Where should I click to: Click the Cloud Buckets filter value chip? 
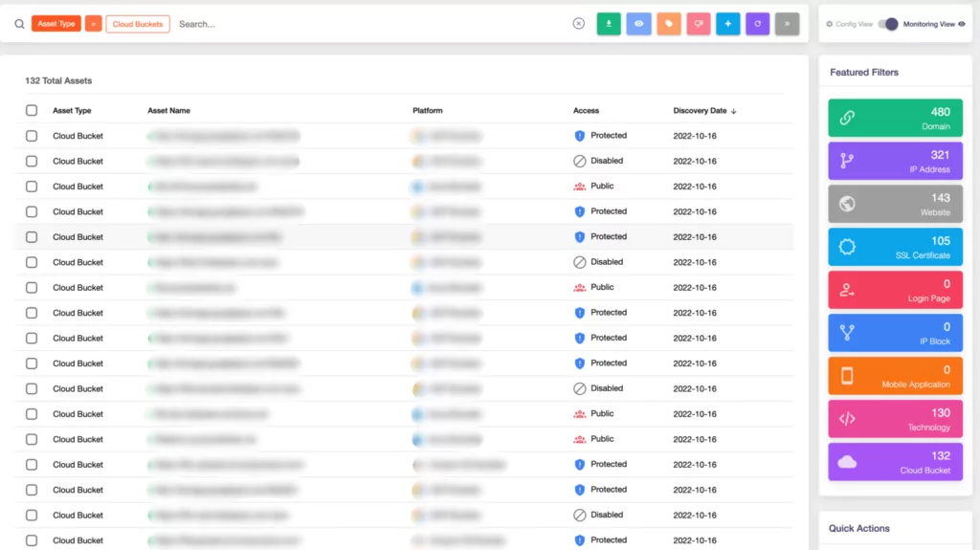[138, 24]
